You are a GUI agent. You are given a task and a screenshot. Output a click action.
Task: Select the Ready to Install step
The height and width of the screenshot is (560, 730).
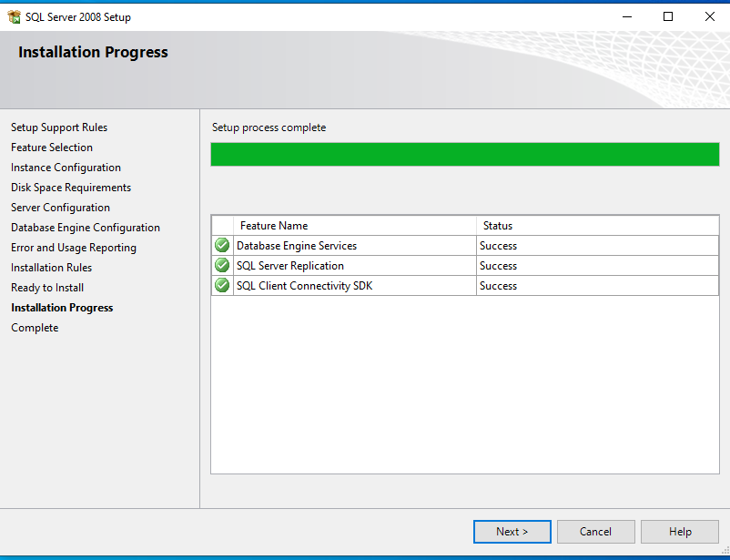47,288
